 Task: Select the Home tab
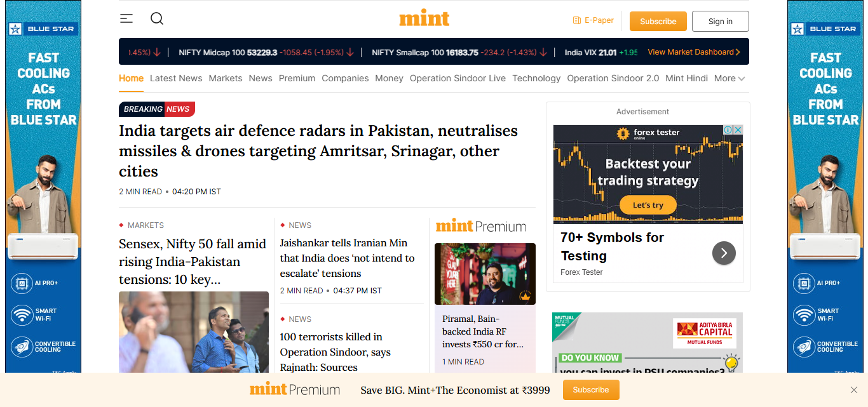click(x=131, y=78)
